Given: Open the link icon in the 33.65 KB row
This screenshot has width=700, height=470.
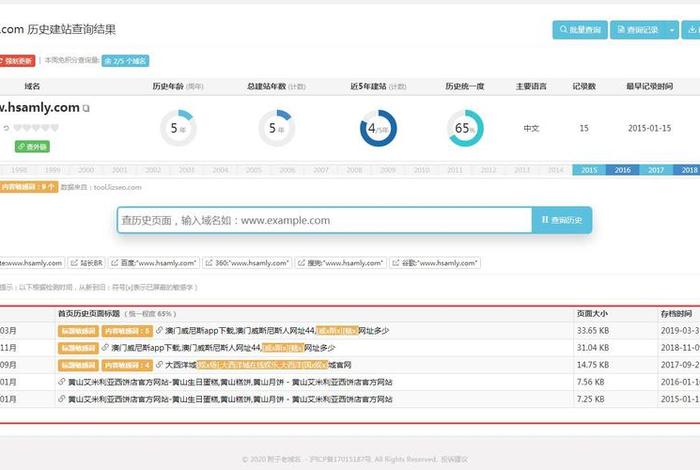Looking at the screenshot, I should [159, 331].
